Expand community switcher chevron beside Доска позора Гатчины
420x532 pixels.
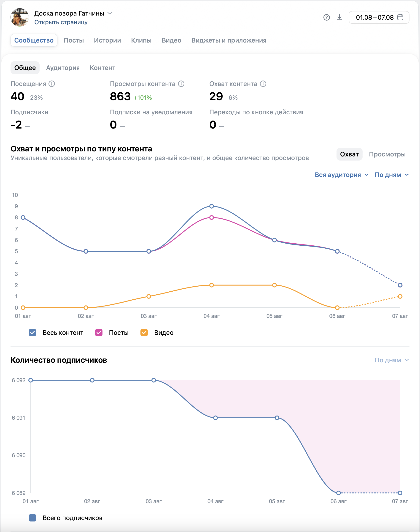click(110, 13)
